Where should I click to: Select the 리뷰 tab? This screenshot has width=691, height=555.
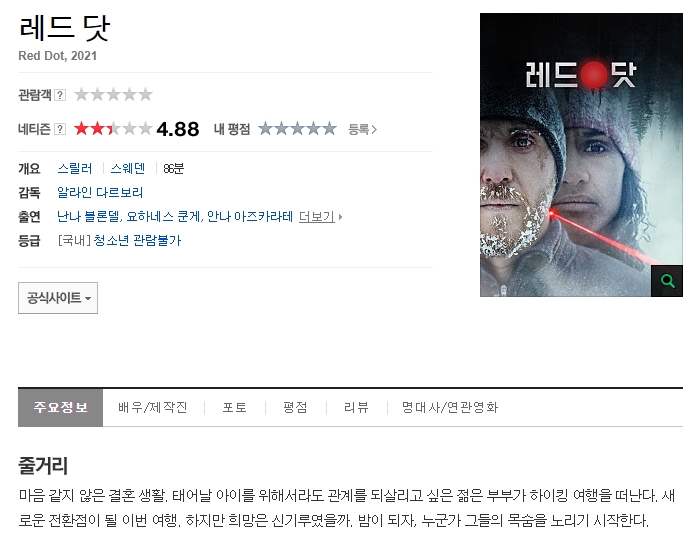tap(356, 407)
